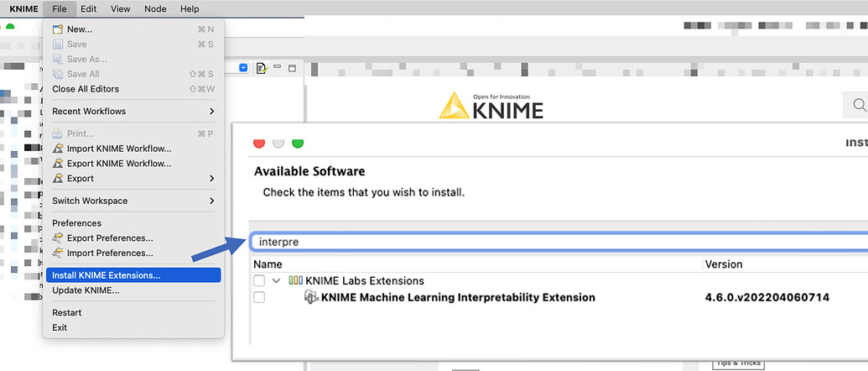
Task: Click the Available Software heading
Action: pos(309,172)
